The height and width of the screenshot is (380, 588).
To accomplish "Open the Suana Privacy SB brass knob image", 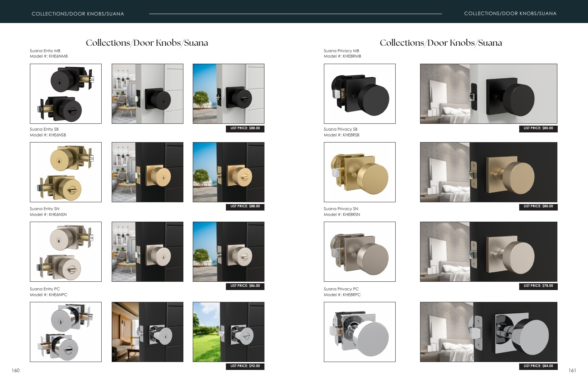I will pyautogui.click(x=360, y=172).
